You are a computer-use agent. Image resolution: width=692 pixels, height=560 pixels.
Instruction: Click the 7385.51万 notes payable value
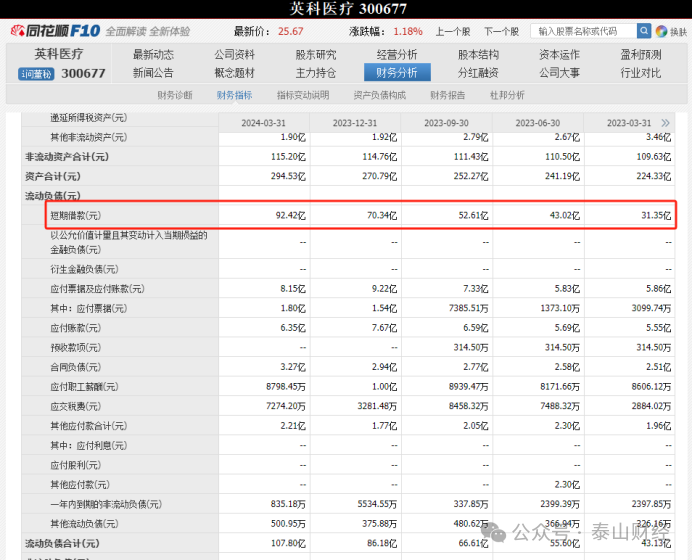pos(469,308)
